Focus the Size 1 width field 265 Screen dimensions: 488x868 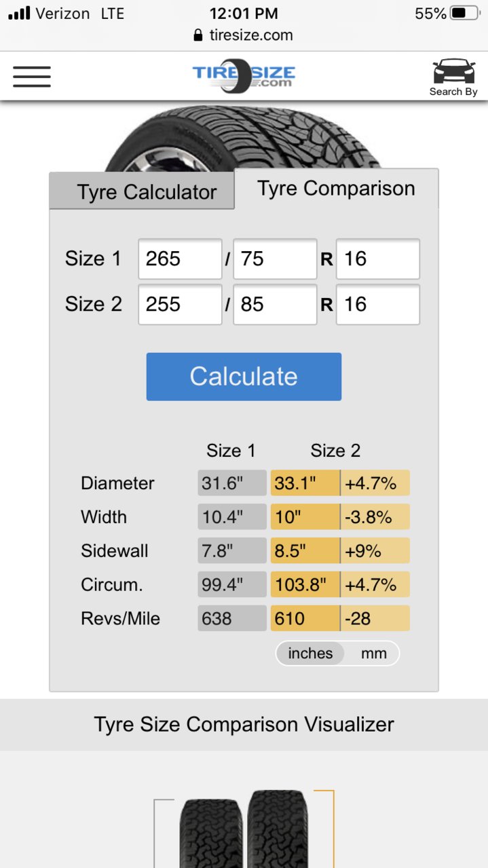(180, 259)
